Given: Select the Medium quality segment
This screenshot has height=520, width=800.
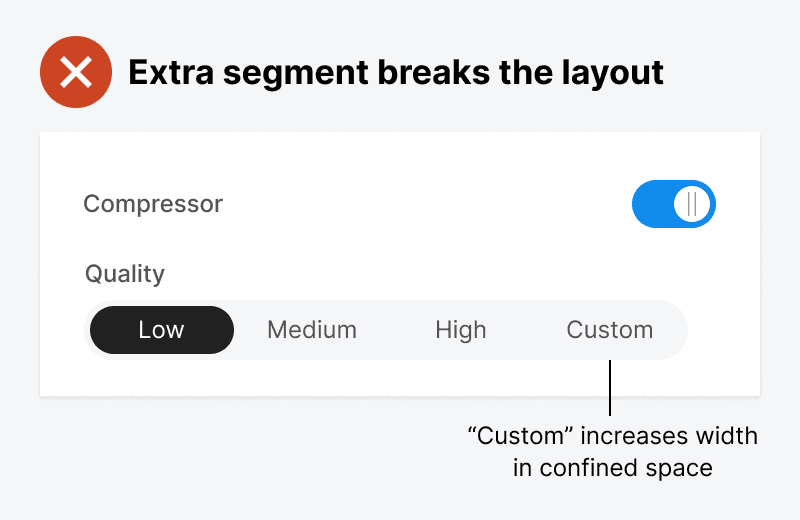Looking at the screenshot, I should point(311,330).
